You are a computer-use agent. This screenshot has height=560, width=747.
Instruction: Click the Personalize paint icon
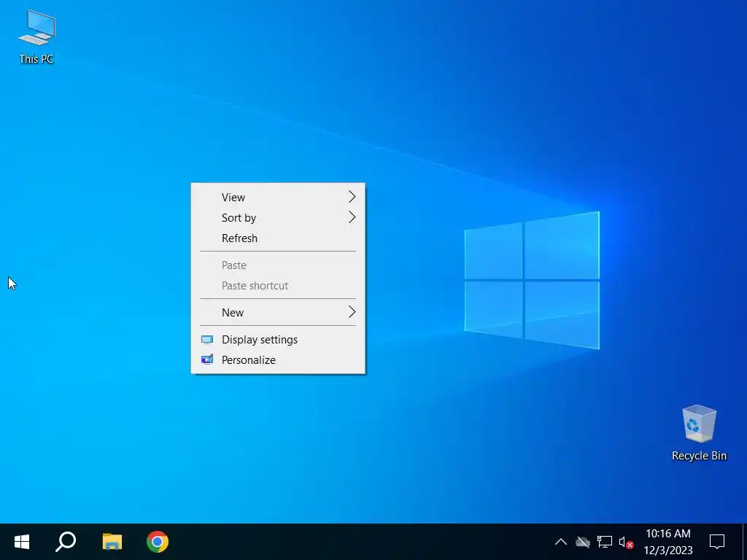pos(206,359)
